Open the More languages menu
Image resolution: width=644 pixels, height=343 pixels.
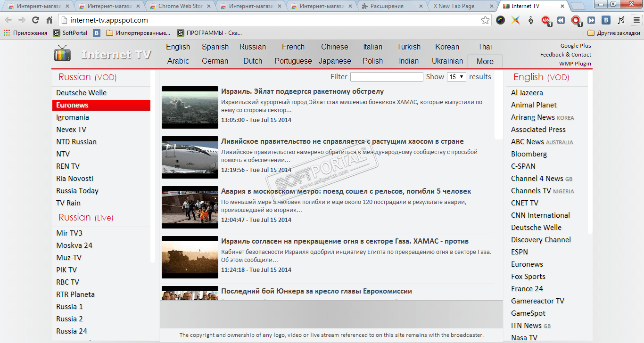(485, 61)
